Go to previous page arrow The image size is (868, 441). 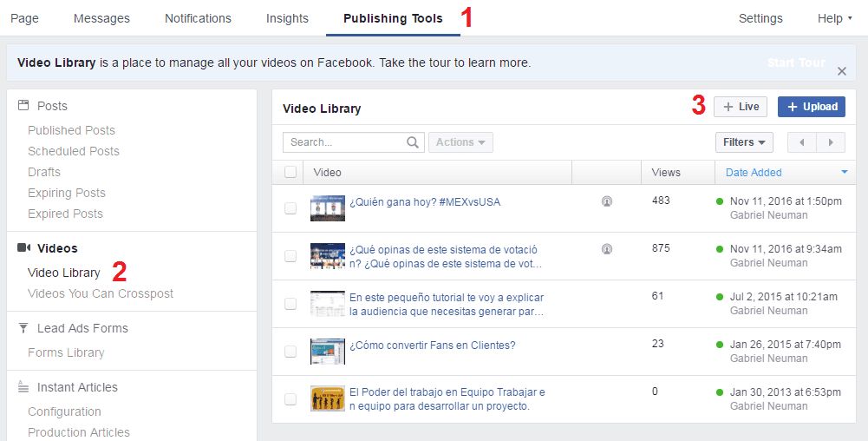[x=801, y=142]
